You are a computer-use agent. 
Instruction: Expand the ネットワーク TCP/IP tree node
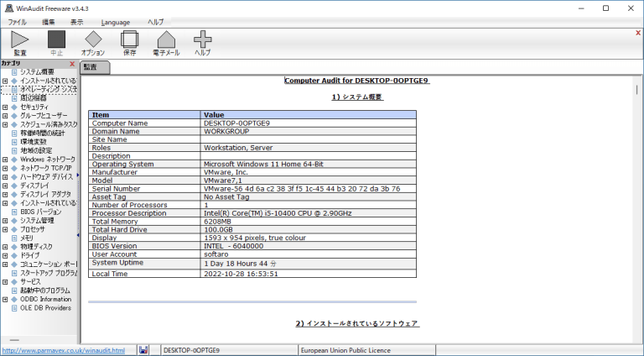(5, 168)
